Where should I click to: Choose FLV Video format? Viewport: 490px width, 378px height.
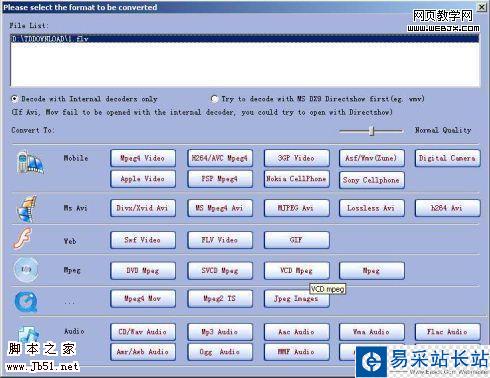click(220, 240)
